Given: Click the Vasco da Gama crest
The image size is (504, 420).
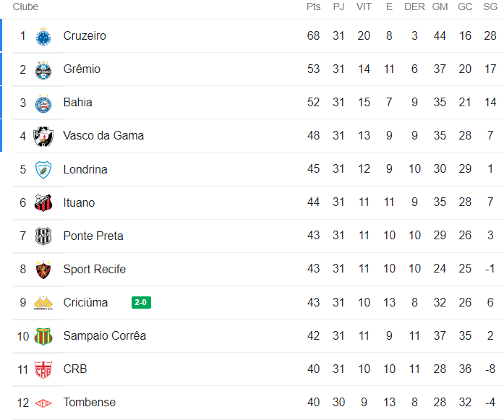Looking at the screenshot, I should tap(43, 136).
